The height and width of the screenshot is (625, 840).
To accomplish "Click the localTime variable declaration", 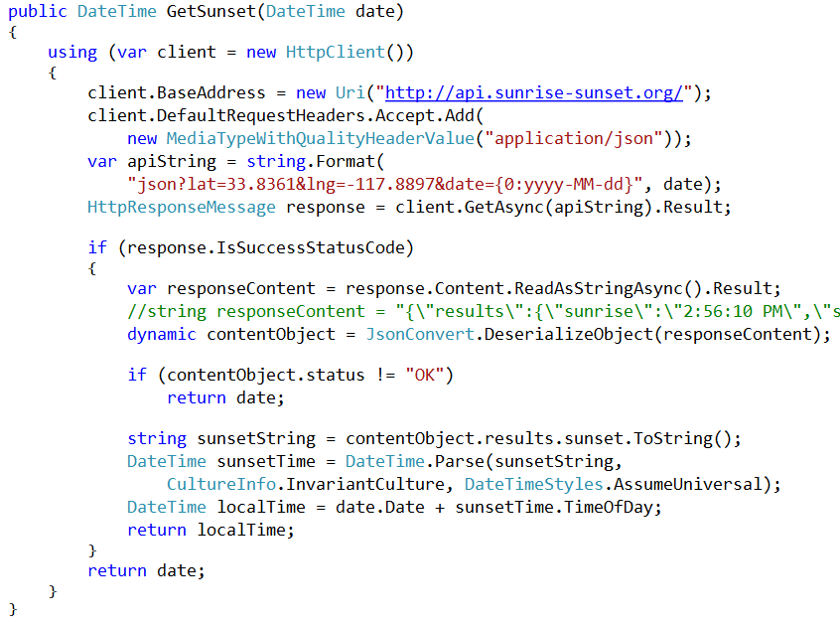I will pos(261,507).
